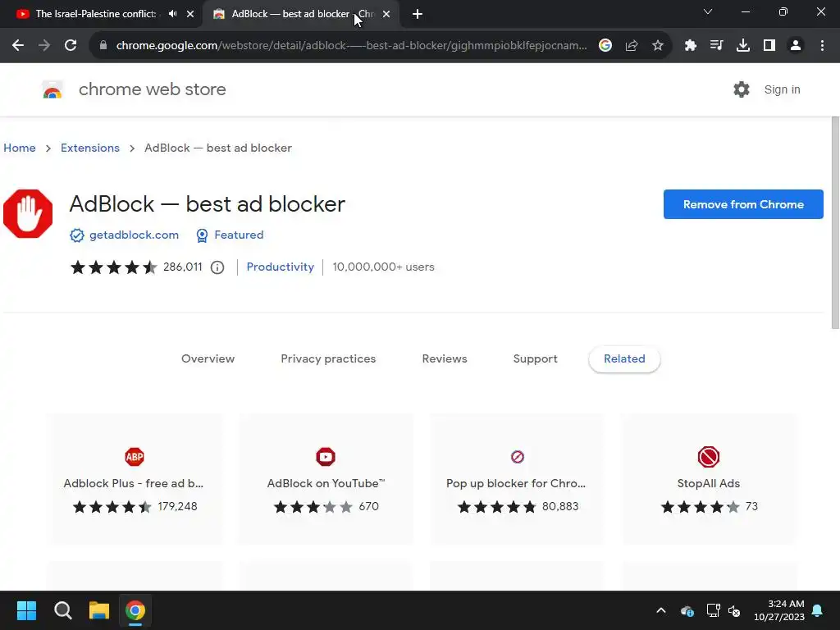Open the Chrome profile avatar

click(796, 46)
